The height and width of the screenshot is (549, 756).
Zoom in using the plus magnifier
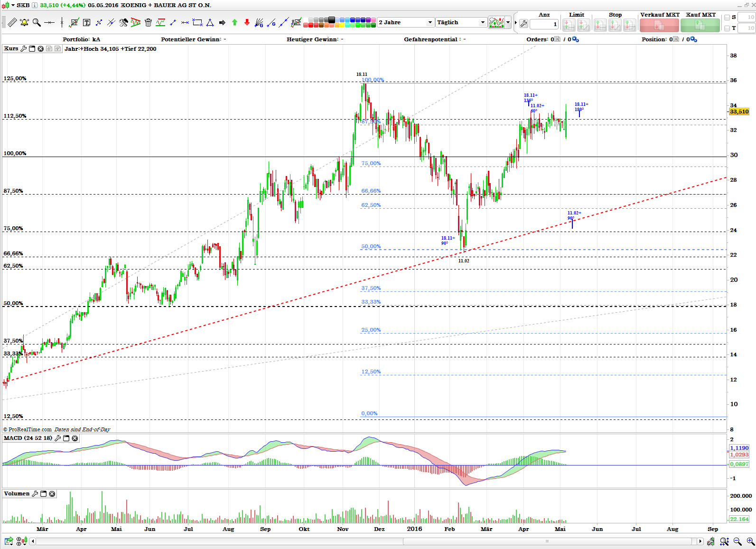750,541
